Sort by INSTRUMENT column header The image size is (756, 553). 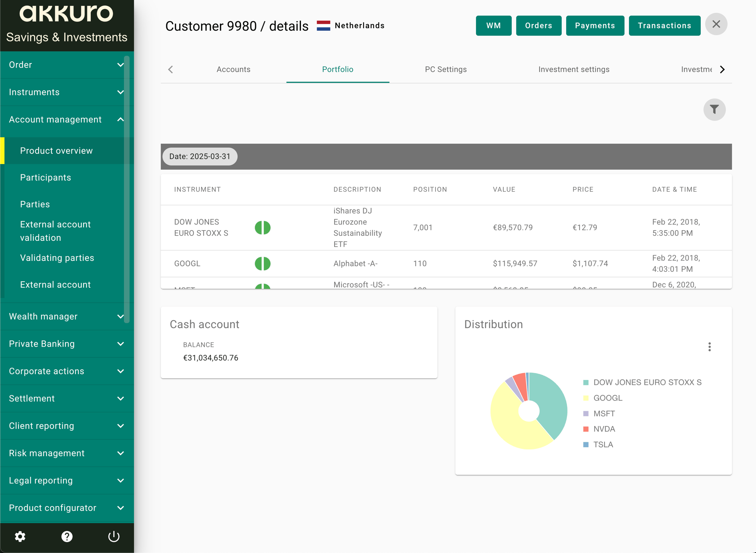197,189
